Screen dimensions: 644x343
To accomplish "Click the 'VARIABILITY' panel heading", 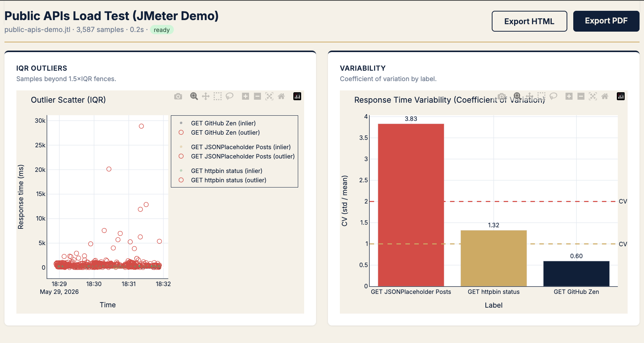I will click(x=363, y=68).
